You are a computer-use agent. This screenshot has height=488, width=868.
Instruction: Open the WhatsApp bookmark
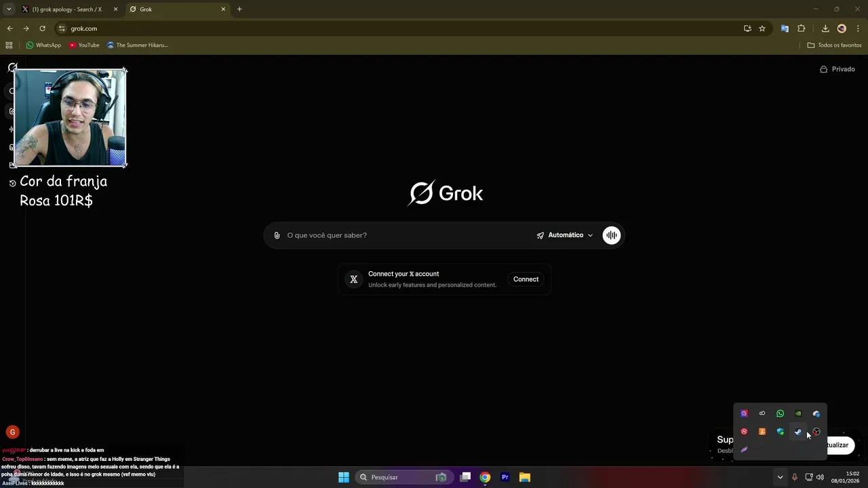click(43, 45)
